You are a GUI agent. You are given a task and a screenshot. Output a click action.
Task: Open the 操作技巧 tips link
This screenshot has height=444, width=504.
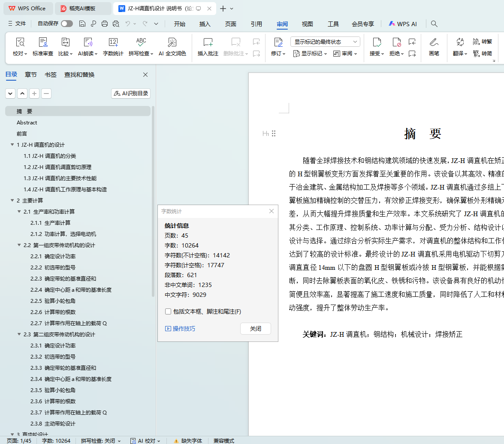point(180,329)
